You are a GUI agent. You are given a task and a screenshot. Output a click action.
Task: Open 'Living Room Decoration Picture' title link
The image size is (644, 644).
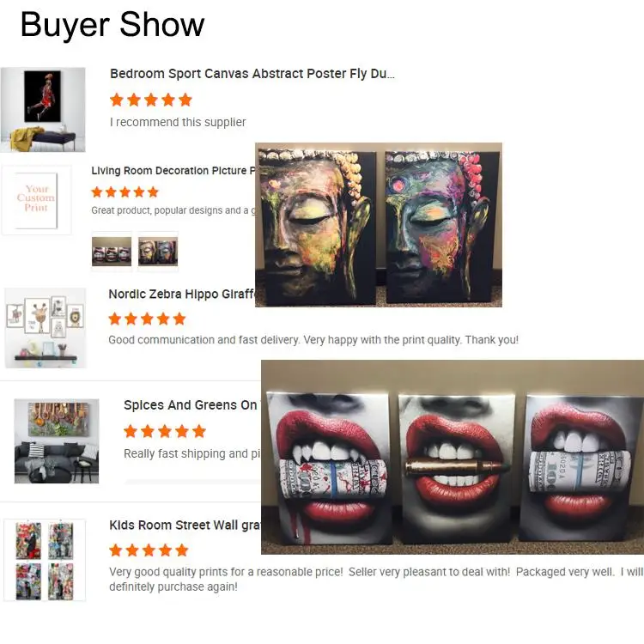click(x=173, y=171)
